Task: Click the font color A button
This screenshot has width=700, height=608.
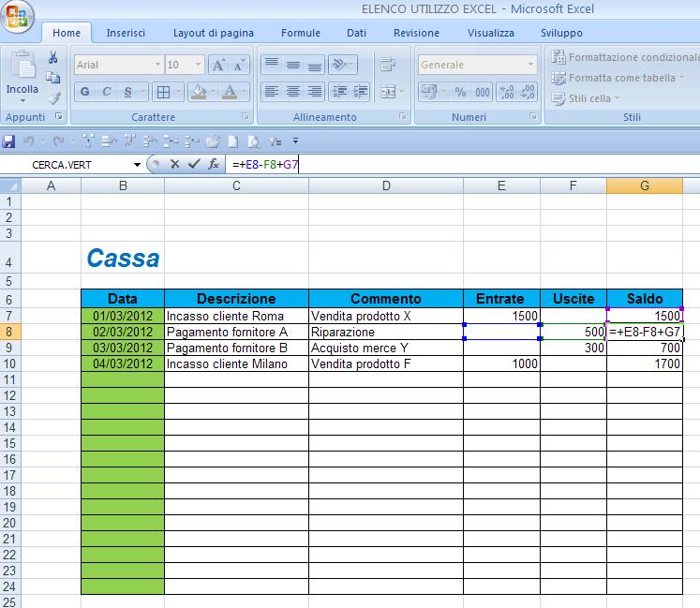Action: point(230,92)
